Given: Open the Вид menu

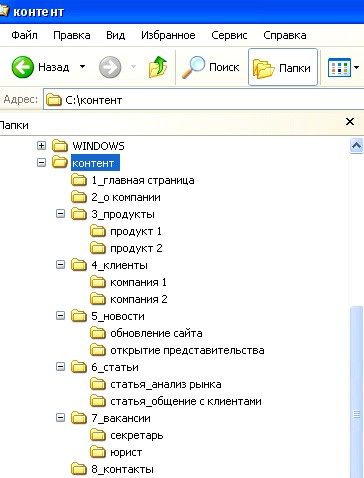Looking at the screenshot, I should point(115,35).
